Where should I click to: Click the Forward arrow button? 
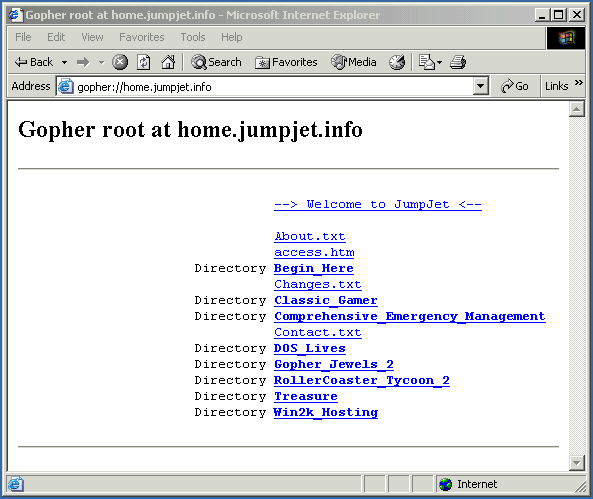click(x=83, y=62)
